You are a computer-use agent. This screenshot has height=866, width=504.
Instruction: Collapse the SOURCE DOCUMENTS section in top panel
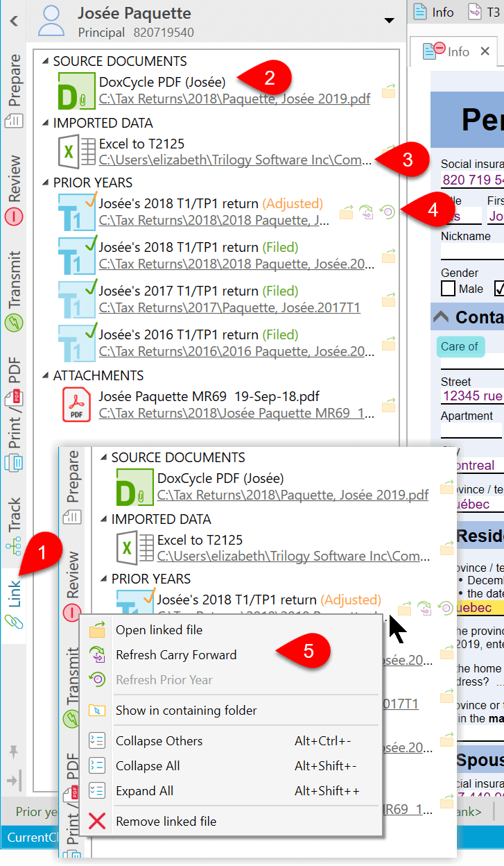click(46, 61)
